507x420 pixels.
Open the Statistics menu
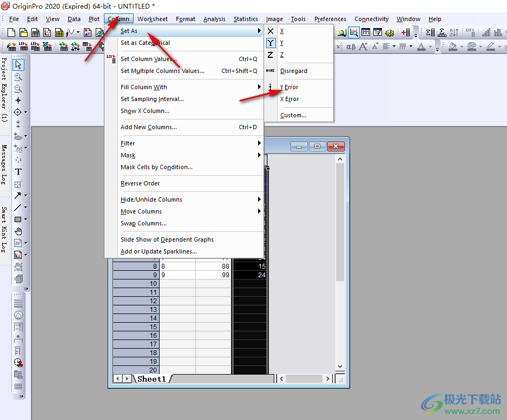246,19
